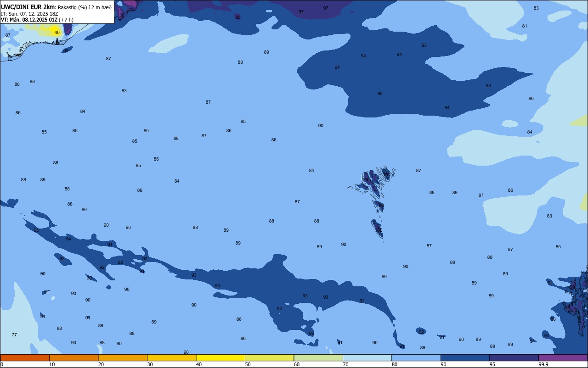Select the yellow-green 50–60 legend swatch
The height and width of the screenshot is (368, 588).
point(269,357)
